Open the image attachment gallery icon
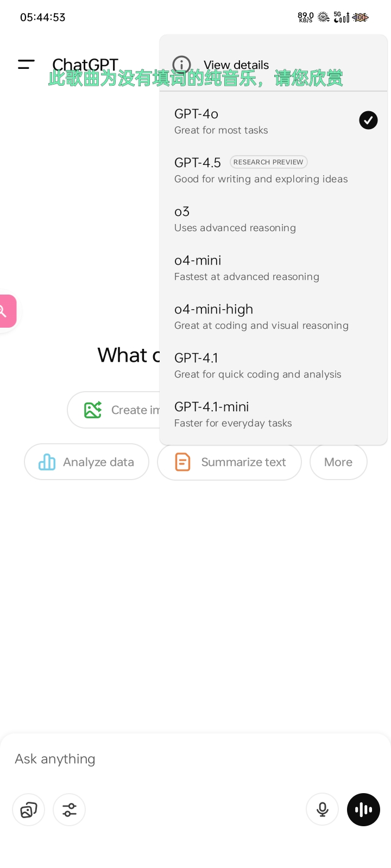391x868 pixels. [28, 810]
